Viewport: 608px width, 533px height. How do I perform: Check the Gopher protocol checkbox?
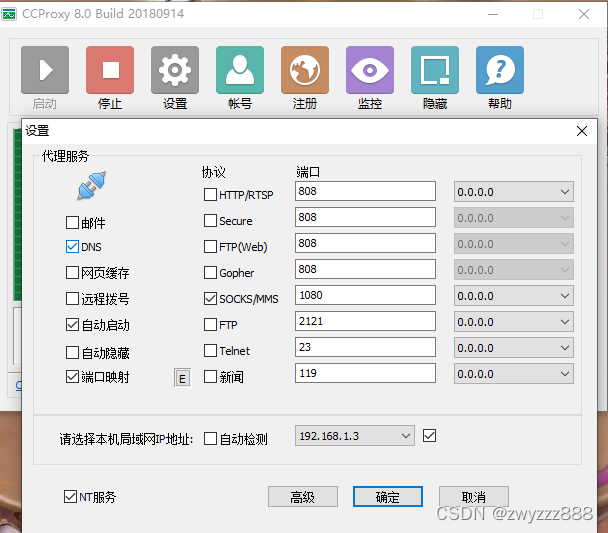pos(210,273)
